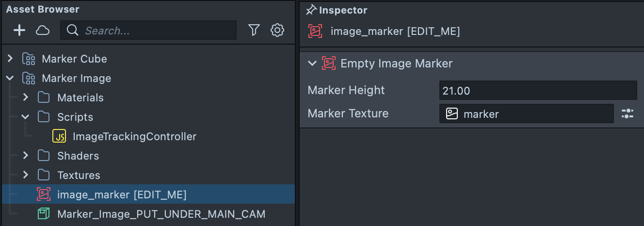Collapse the Scripts folder

pos(26,117)
